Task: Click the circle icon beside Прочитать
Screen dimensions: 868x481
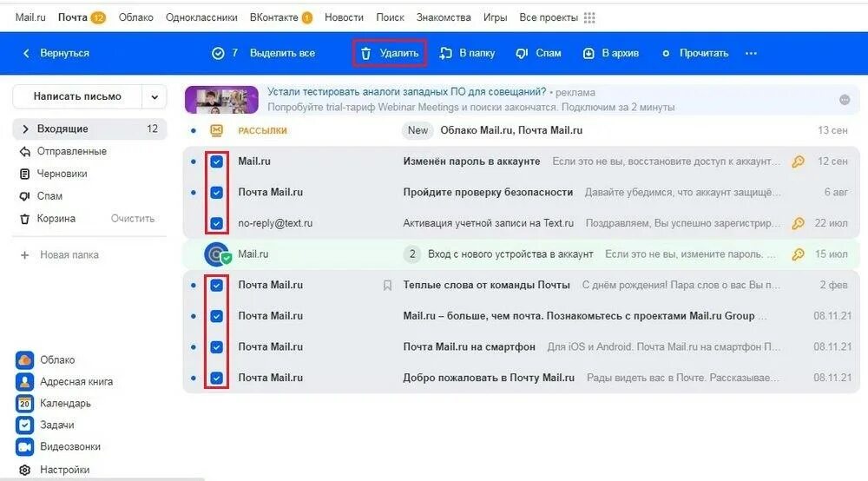Action: [666, 54]
